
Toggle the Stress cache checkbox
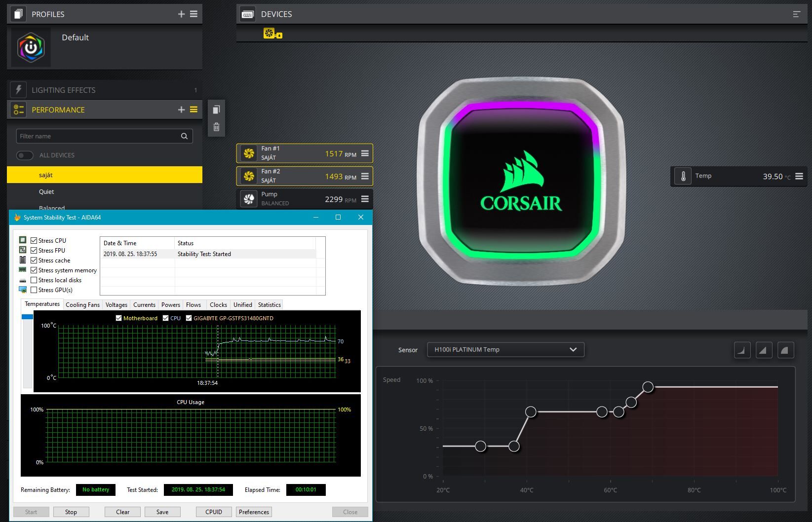coord(34,260)
